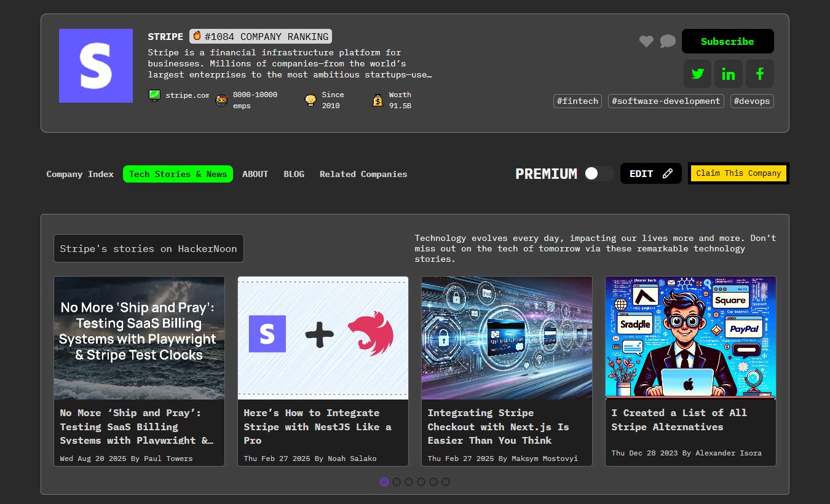
Task: Switch to Tech Stories & News tab
Action: click(x=178, y=174)
